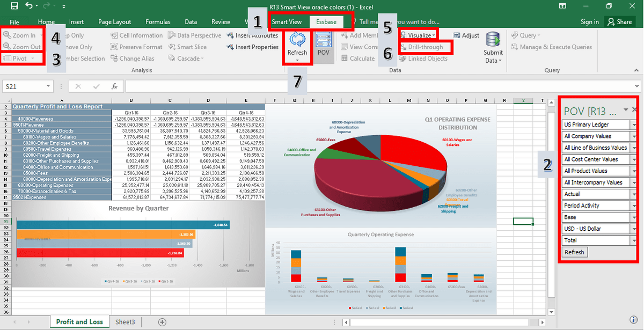Select the Profit and Loss sheet tab

point(79,322)
